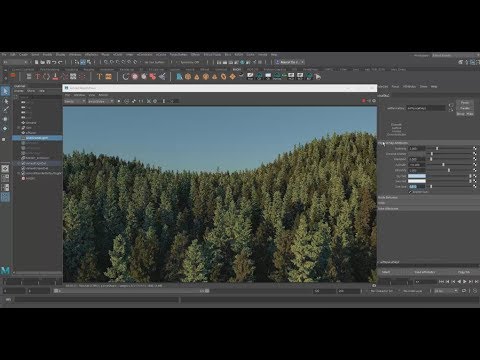Select the four-view layout button

pos(5,178)
